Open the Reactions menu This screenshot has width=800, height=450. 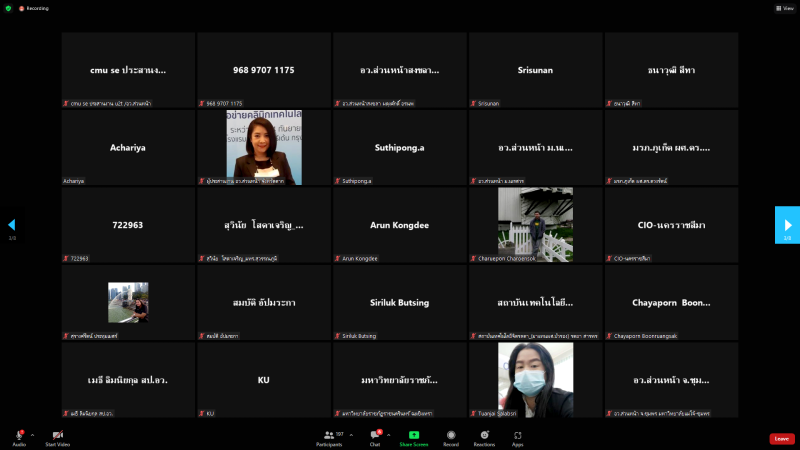(484, 435)
